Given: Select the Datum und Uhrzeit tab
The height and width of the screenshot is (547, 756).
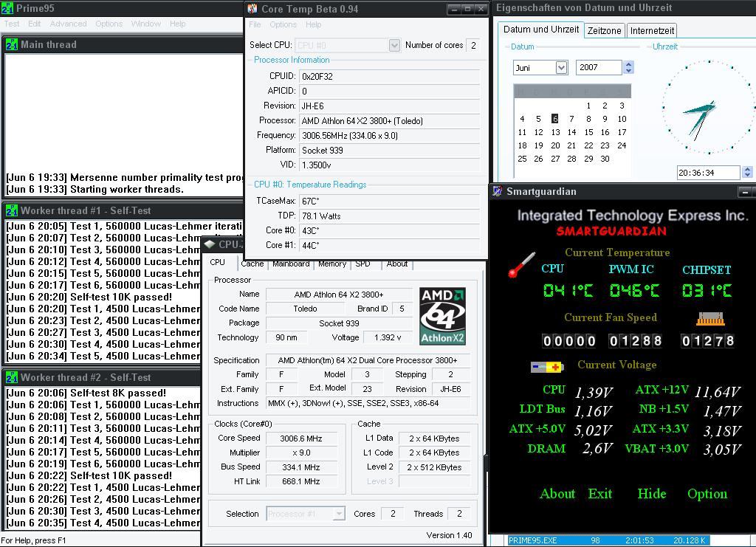Looking at the screenshot, I should point(541,30).
